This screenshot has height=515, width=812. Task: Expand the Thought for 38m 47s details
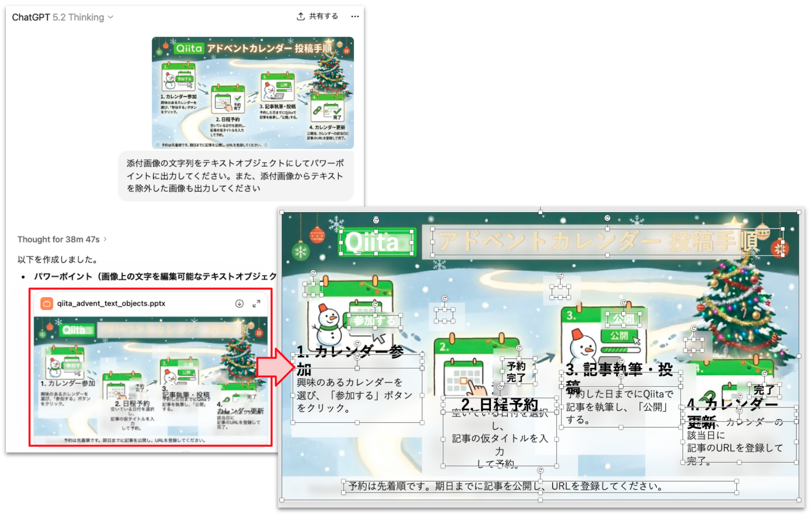click(62, 239)
